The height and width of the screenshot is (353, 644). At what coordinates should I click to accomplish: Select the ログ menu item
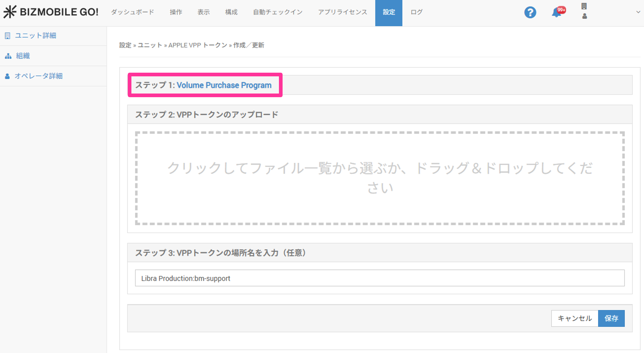click(x=416, y=12)
